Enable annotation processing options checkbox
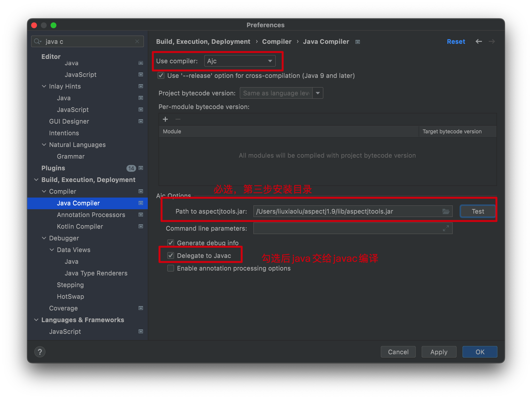 coord(171,268)
